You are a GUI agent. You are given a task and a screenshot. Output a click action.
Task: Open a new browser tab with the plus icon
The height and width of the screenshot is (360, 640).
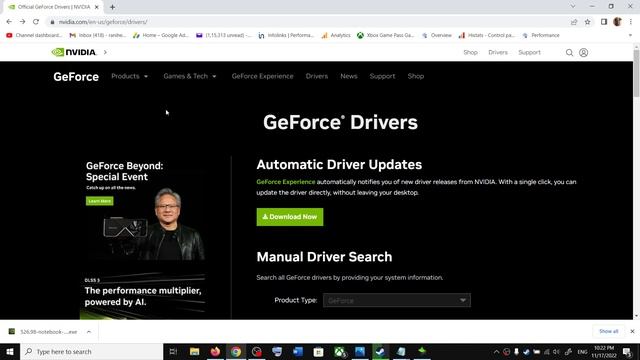pos(112,7)
